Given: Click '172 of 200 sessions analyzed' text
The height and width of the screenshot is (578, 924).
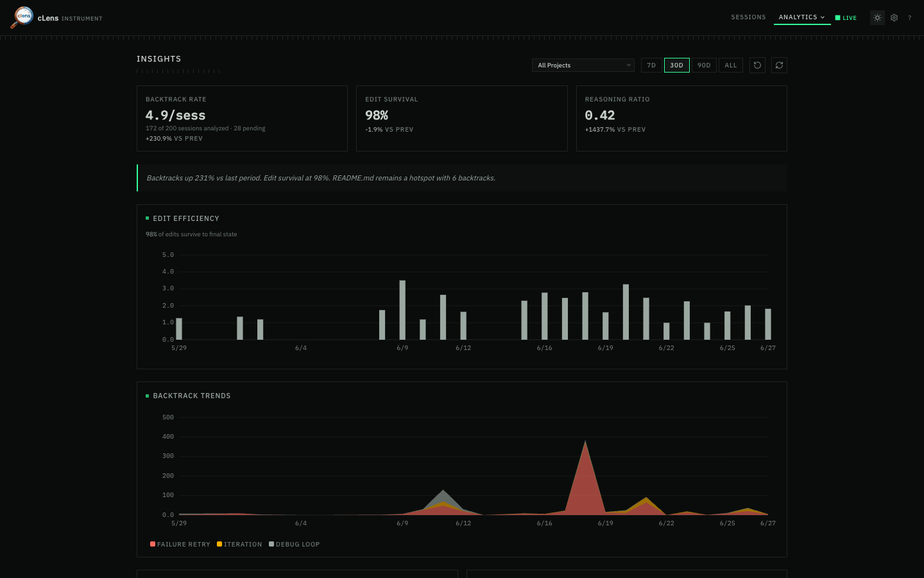Looking at the screenshot, I should click(x=187, y=128).
